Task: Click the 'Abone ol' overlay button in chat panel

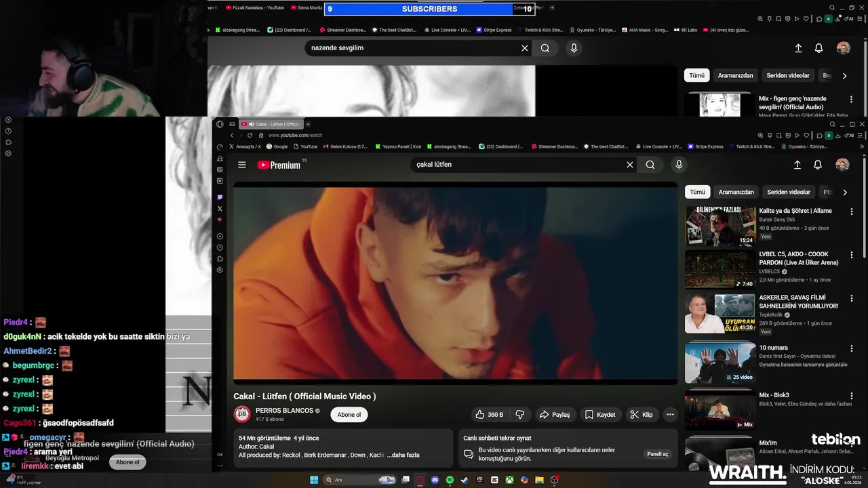Action: click(x=127, y=462)
